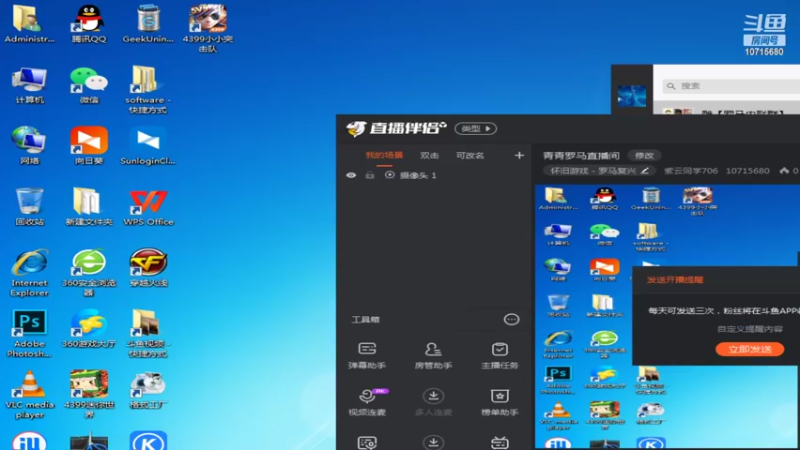This screenshot has width=800, height=450.
Task: Select the 360游戏大厅 icon
Action: click(89, 329)
